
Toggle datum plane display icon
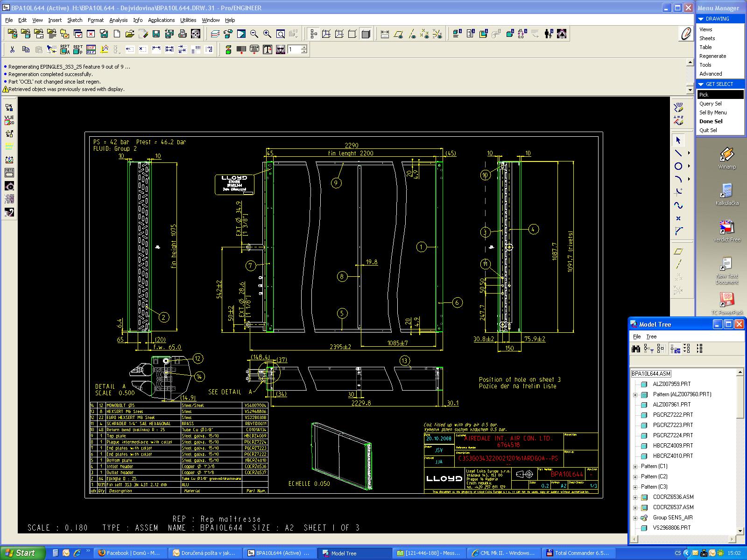click(x=398, y=34)
